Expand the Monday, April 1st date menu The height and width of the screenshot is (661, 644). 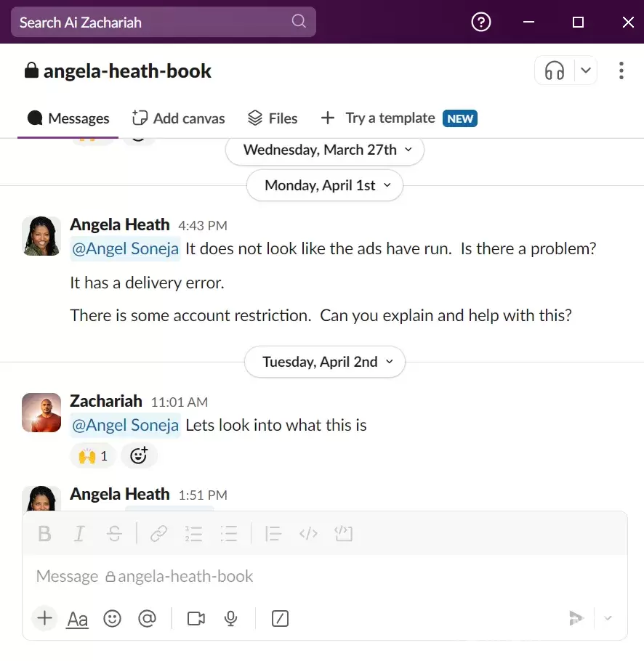[325, 185]
